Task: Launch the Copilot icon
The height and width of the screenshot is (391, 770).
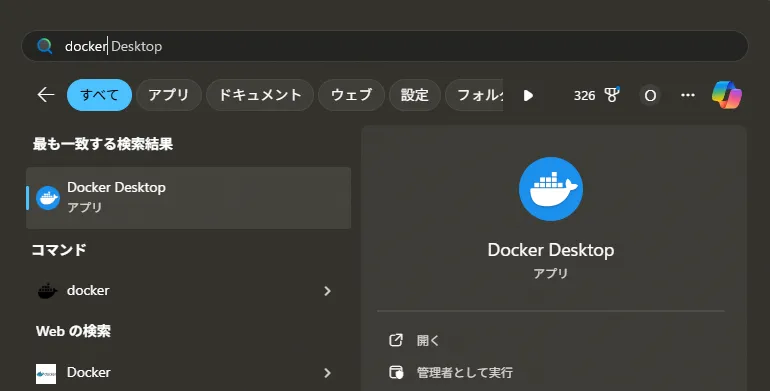Action: tap(727, 95)
